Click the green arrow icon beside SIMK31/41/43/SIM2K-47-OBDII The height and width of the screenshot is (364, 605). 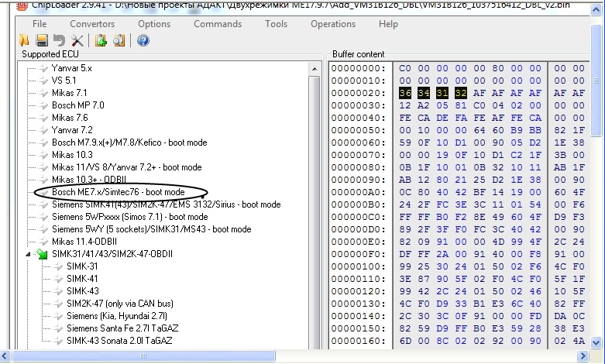pos(42,254)
